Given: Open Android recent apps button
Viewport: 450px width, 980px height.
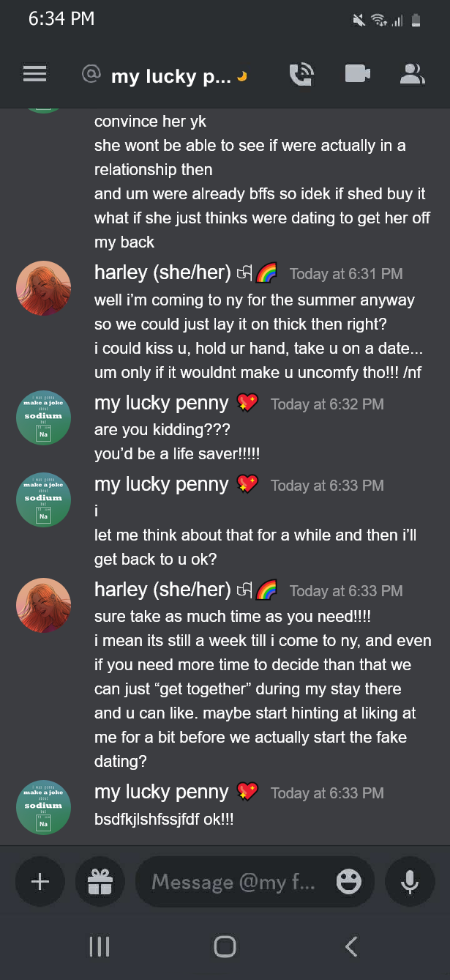Looking at the screenshot, I should (x=99, y=946).
